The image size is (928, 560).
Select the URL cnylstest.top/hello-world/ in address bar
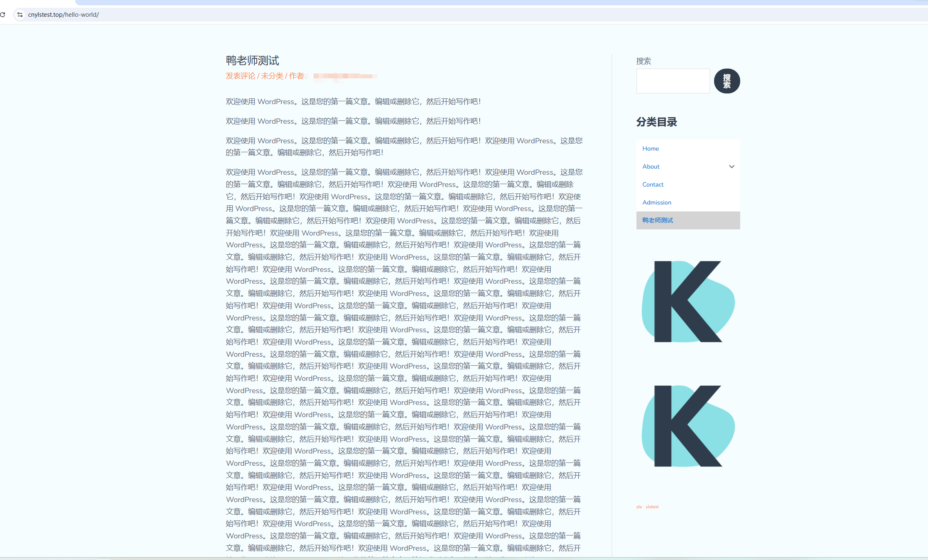point(63,15)
